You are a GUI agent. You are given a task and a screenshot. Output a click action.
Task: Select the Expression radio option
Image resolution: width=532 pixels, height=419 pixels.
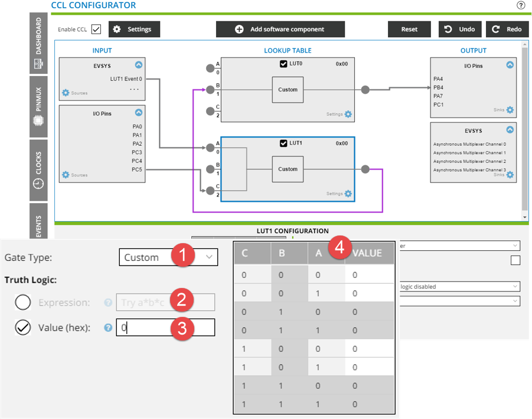23,303
